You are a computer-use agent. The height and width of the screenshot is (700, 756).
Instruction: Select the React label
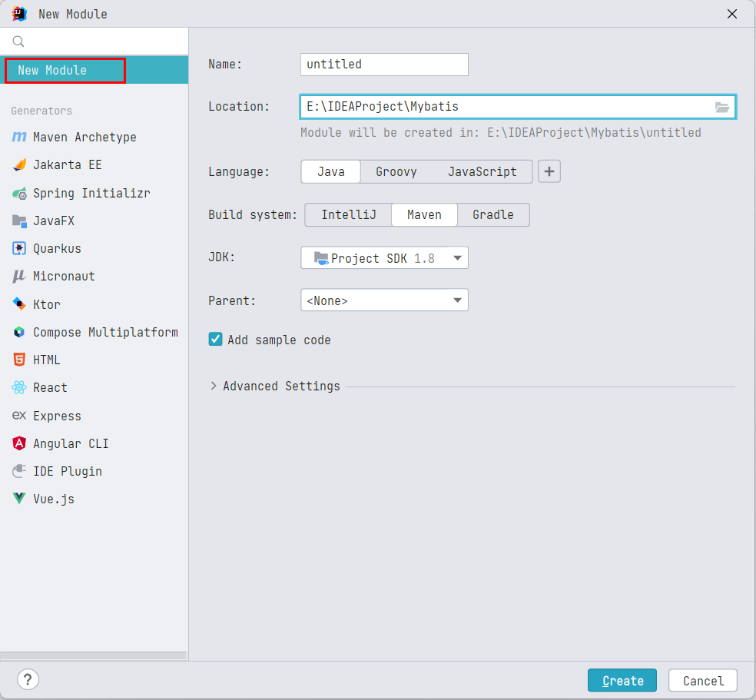pyautogui.click(x=50, y=387)
